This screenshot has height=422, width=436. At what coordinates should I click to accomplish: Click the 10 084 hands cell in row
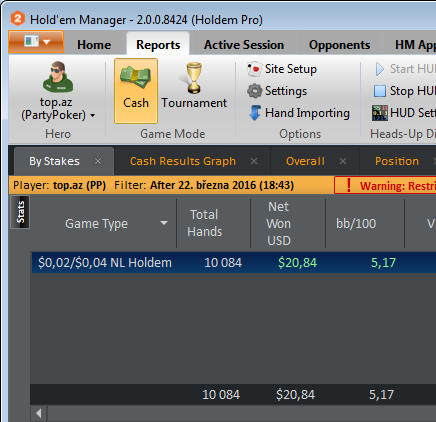point(223,263)
